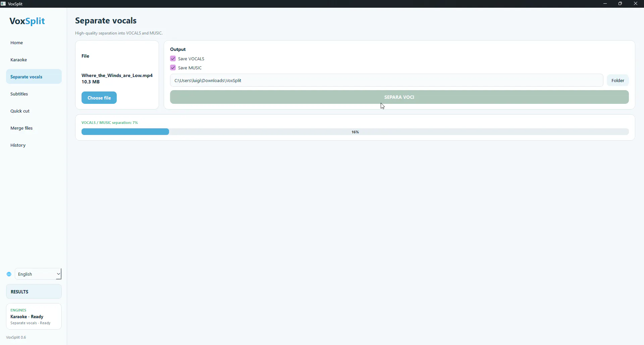Open the Karaoke section

[34, 60]
